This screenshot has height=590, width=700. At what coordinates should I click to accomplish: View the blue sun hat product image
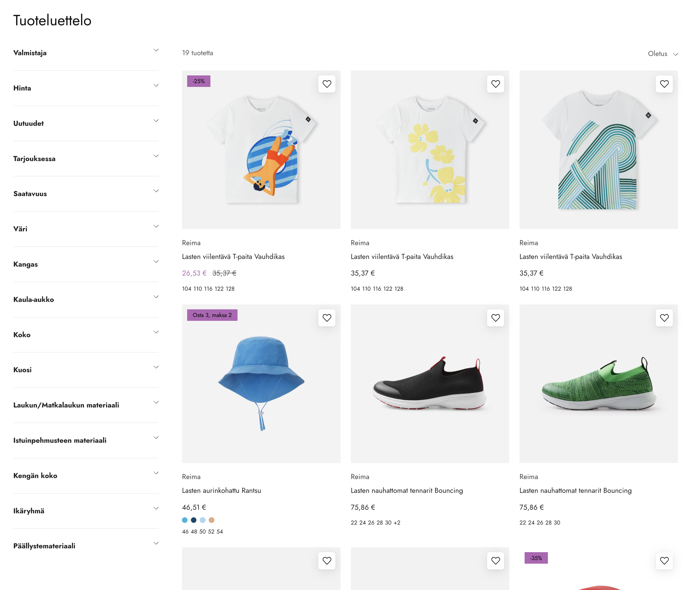coord(261,384)
